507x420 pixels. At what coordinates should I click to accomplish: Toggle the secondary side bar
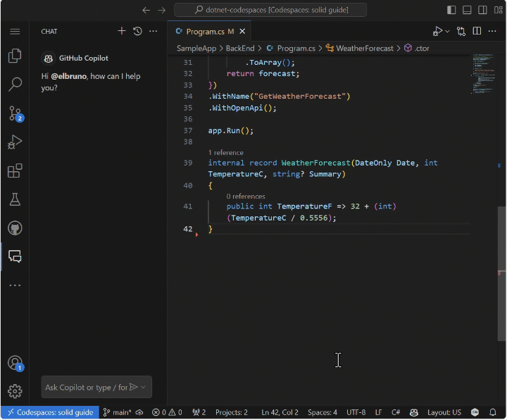482,10
